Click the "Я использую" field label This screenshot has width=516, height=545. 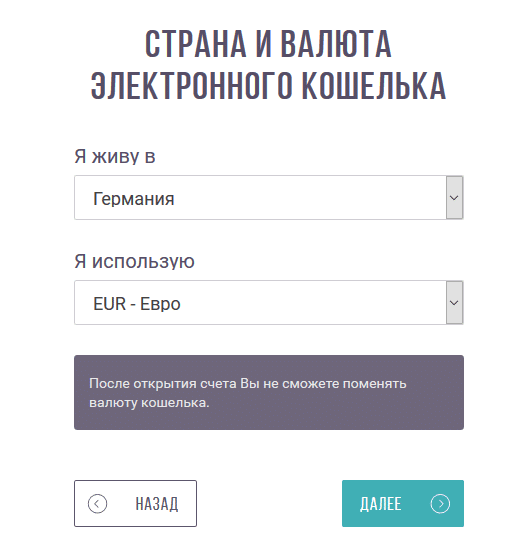[134, 261]
